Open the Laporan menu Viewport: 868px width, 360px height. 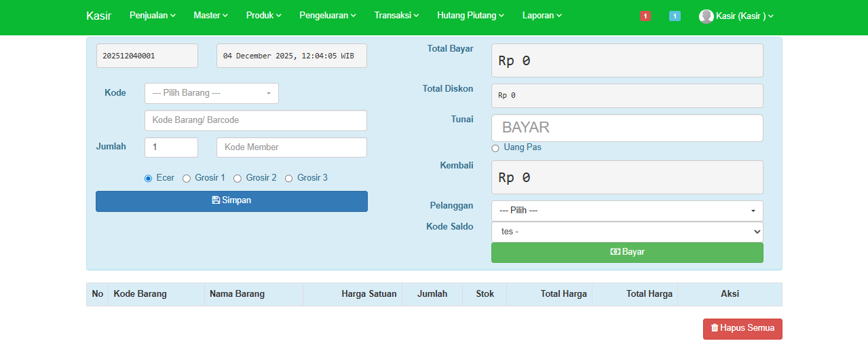pos(542,16)
